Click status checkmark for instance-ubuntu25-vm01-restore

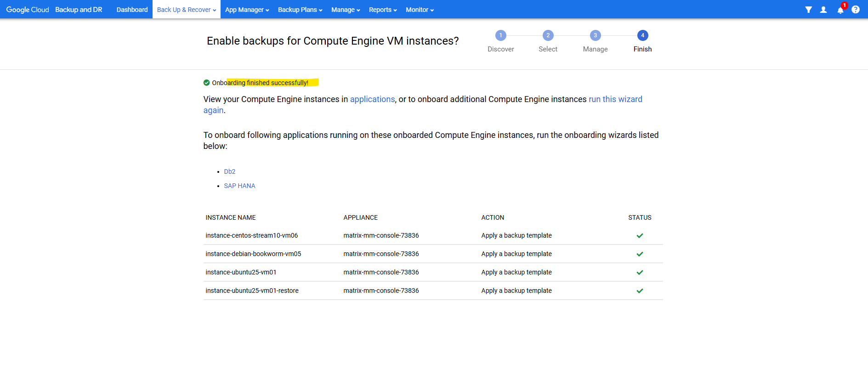640,291
